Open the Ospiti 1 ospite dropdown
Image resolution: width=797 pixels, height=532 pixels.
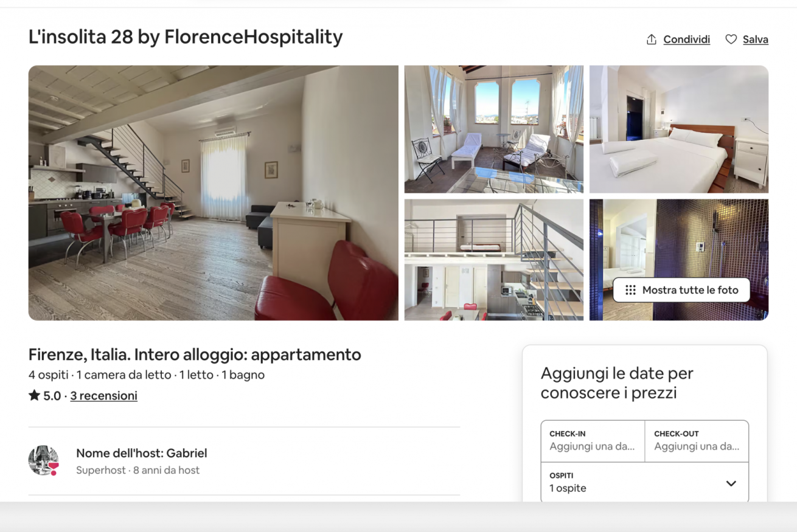coord(645,482)
